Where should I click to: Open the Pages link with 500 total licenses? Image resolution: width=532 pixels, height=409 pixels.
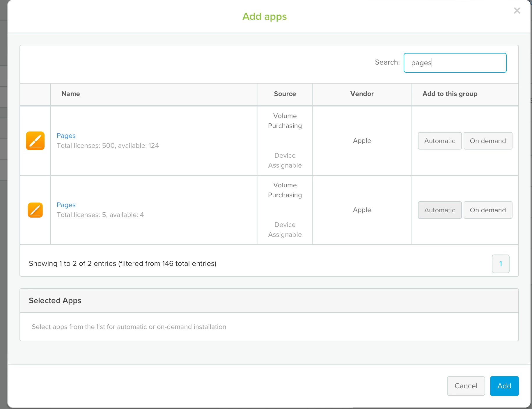click(66, 136)
